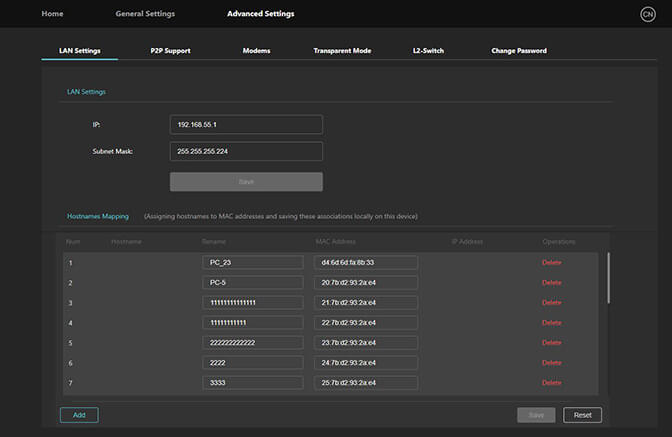
Task: Click the Subnet Mask input field
Action: [x=246, y=151]
